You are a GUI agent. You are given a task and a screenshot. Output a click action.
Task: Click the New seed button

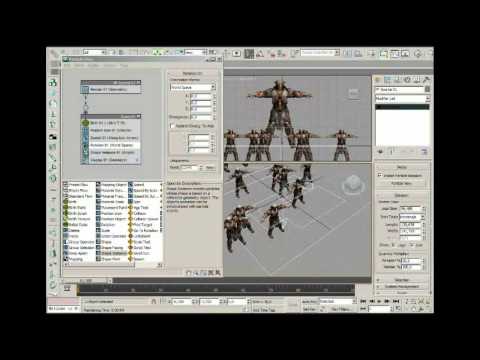(210, 168)
